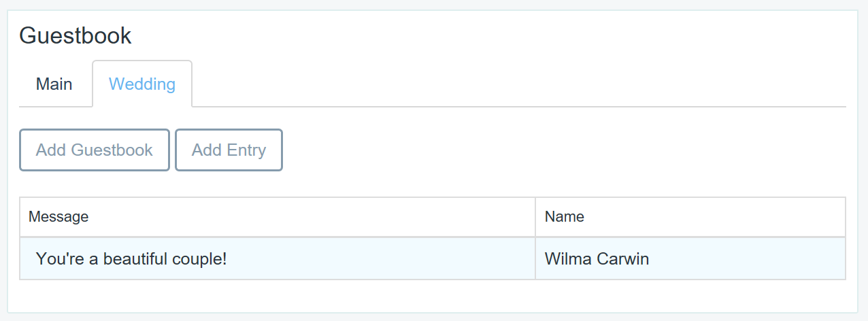Add a new entry with Add Entry

[x=229, y=150]
